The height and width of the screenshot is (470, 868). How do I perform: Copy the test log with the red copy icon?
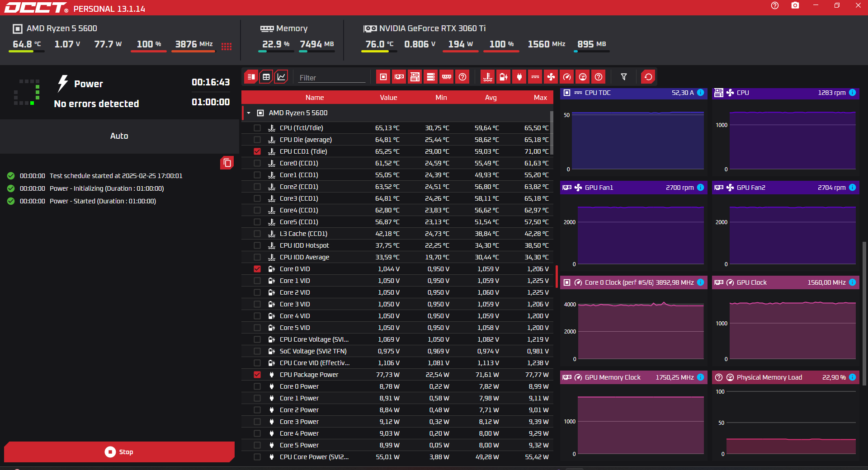click(227, 163)
